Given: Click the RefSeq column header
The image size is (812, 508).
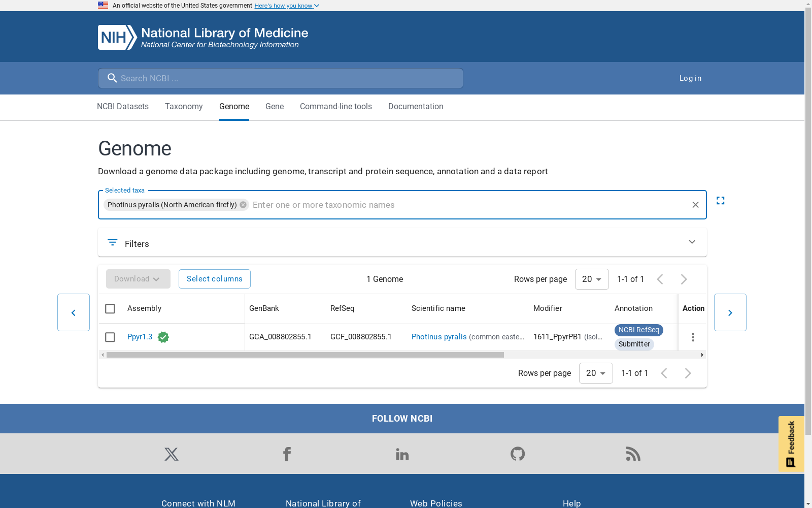Looking at the screenshot, I should tap(343, 308).
